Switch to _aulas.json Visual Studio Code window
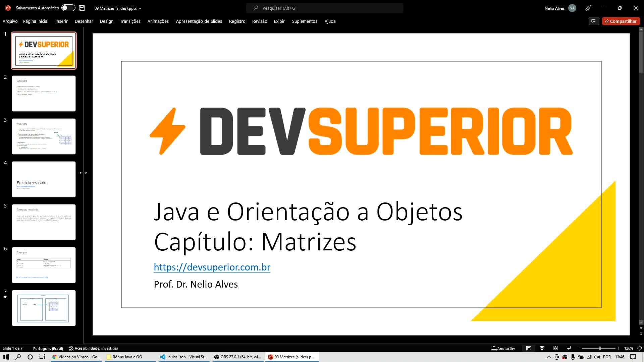The height and width of the screenshot is (362, 644). click(x=184, y=357)
